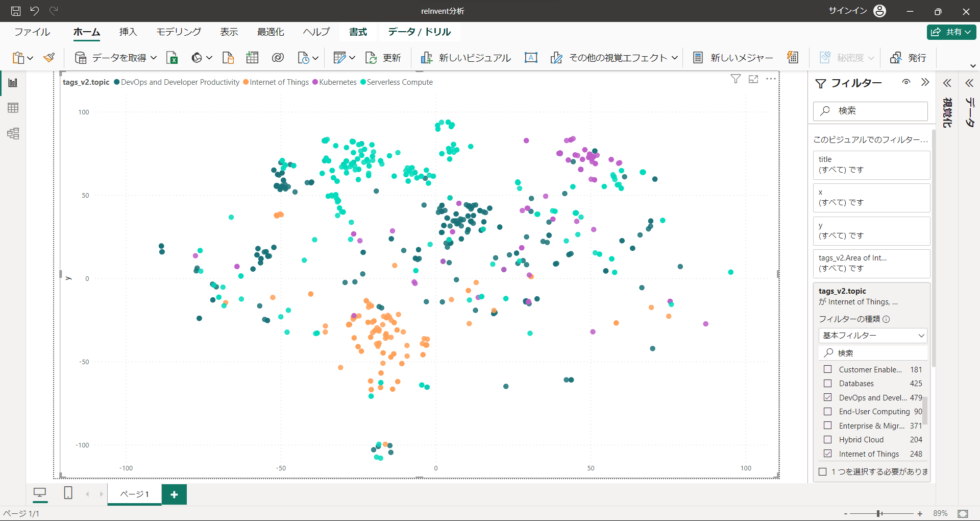980x521 pixels.
Task: Open the 挿入 ribbon tab
Action: 128,32
